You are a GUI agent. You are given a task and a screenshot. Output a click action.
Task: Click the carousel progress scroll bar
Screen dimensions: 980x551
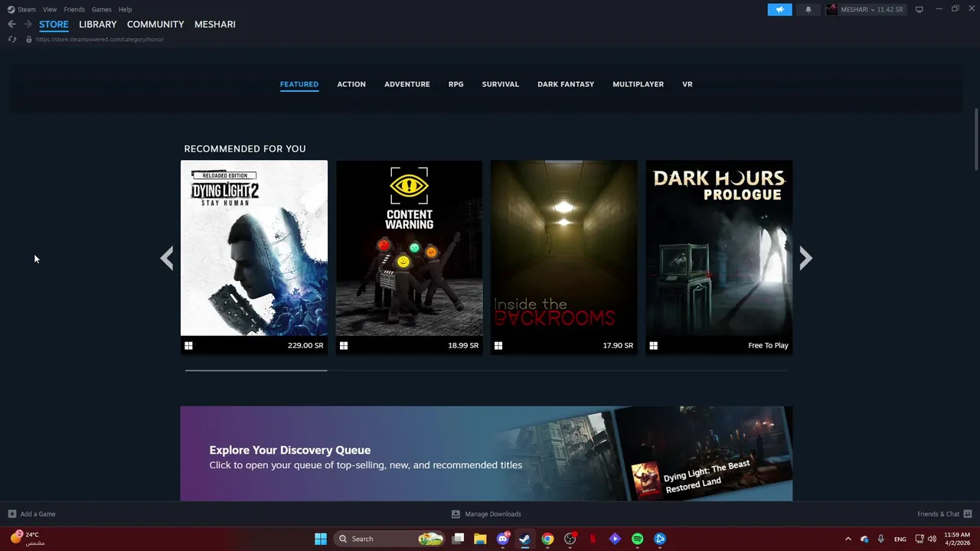(x=486, y=370)
